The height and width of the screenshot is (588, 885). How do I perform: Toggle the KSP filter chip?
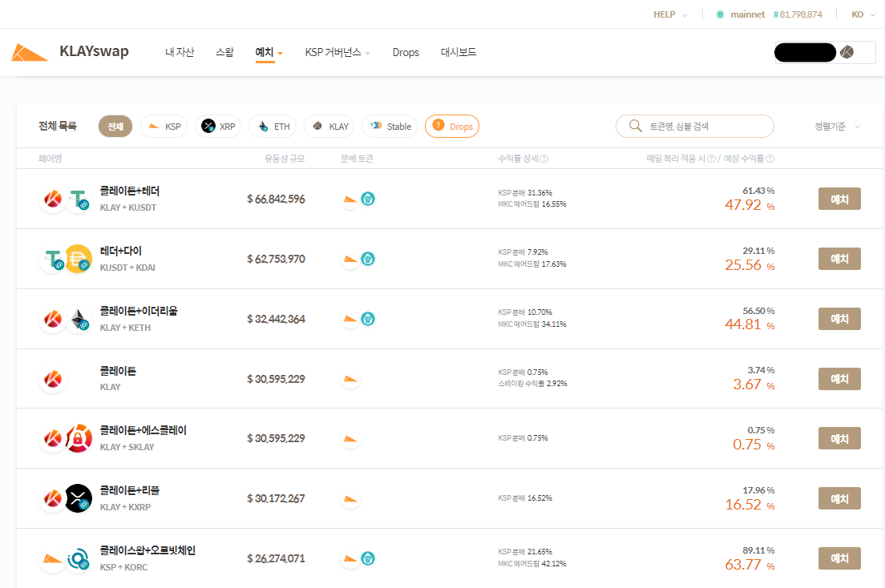(x=164, y=127)
